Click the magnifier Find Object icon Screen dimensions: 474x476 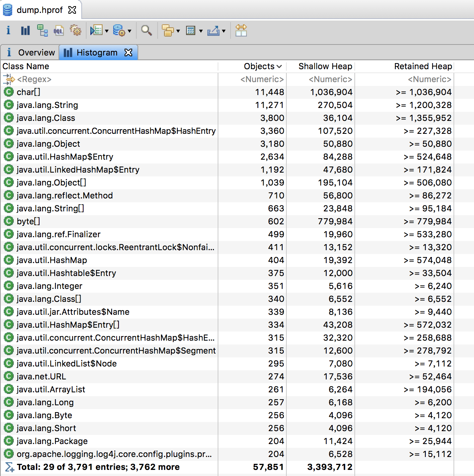(146, 30)
